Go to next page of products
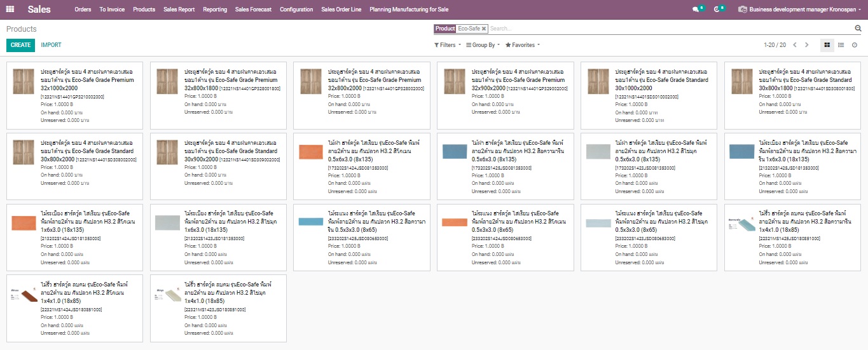This screenshot has height=350, width=868. [807, 45]
